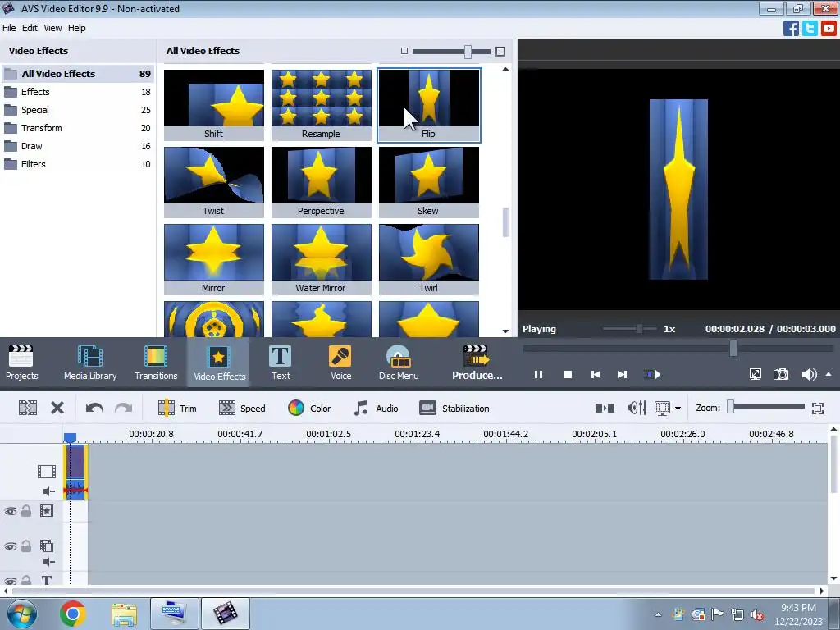Viewport: 840px width, 630px height.
Task: Click the timeline view monitor icon
Action: (x=662, y=409)
